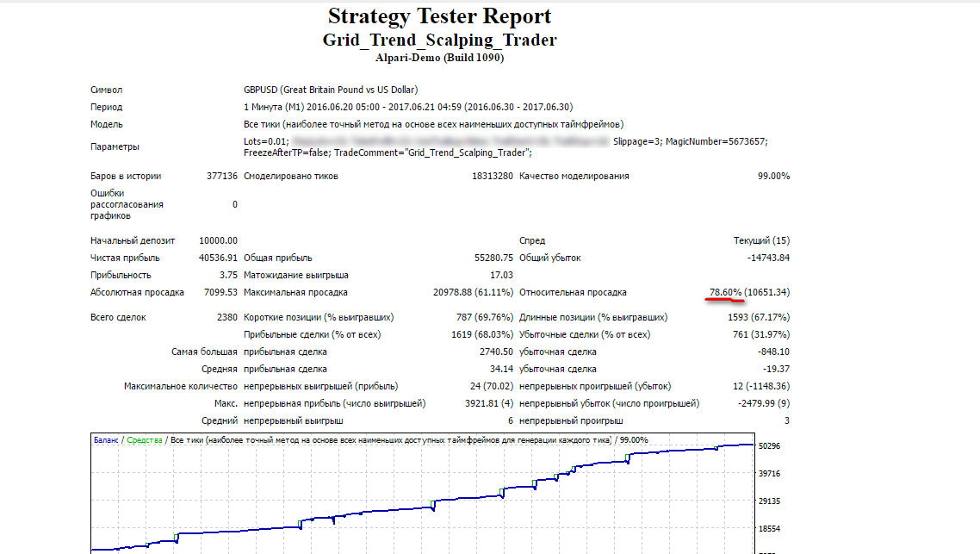
Task: Click initial deposit value 10000.00
Action: point(218,240)
